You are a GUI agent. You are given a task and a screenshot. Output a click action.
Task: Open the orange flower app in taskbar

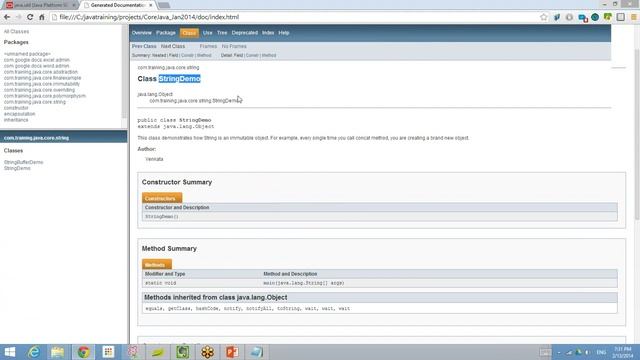(x=207, y=352)
